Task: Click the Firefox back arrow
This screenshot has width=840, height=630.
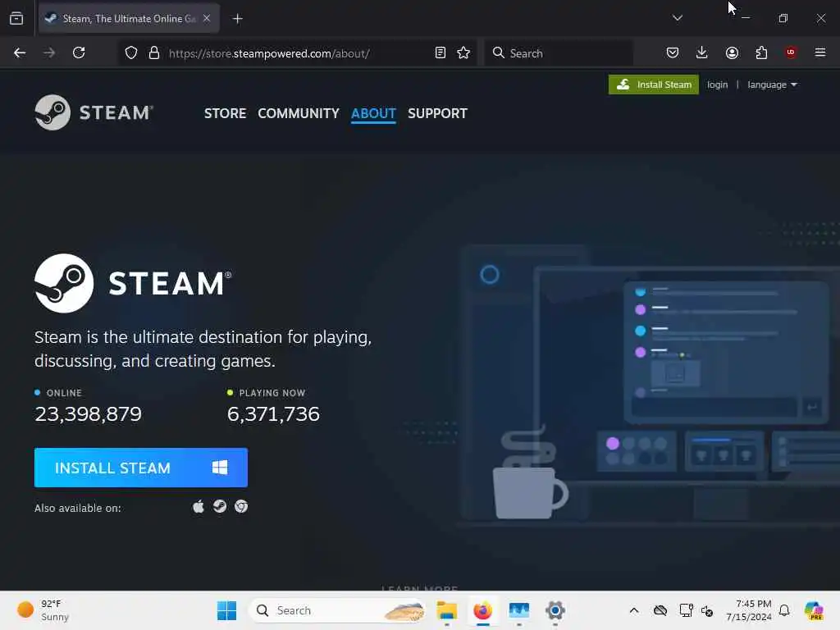Action: (20, 52)
